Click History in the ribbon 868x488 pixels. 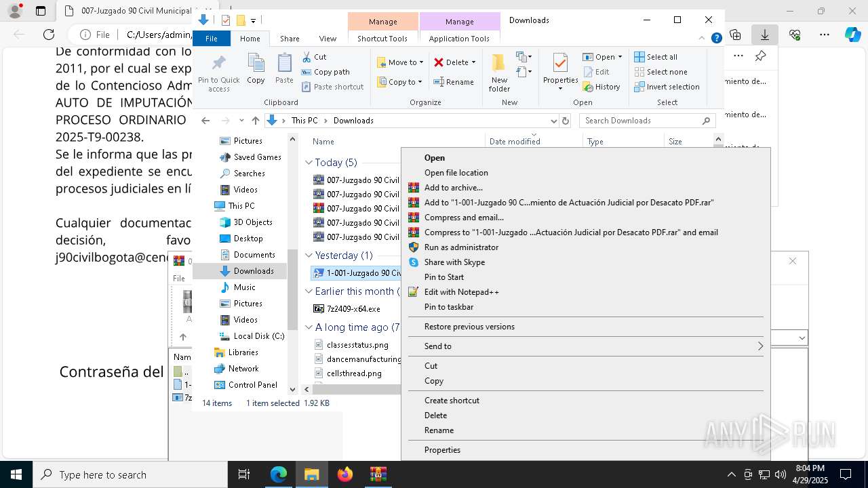(601, 87)
